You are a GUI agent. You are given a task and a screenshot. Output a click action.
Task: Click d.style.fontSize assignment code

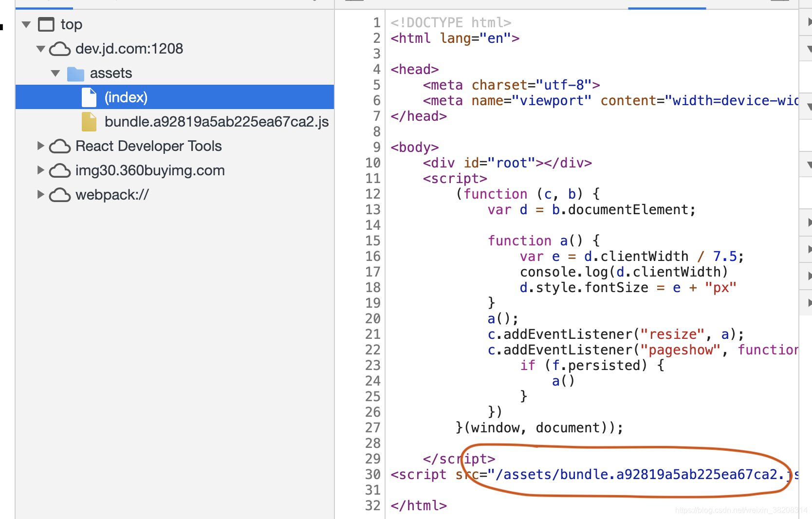coord(628,287)
